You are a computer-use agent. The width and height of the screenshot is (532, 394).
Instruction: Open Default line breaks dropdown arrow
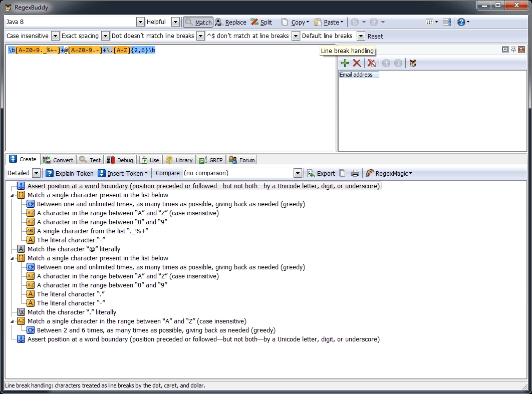coord(361,36)
